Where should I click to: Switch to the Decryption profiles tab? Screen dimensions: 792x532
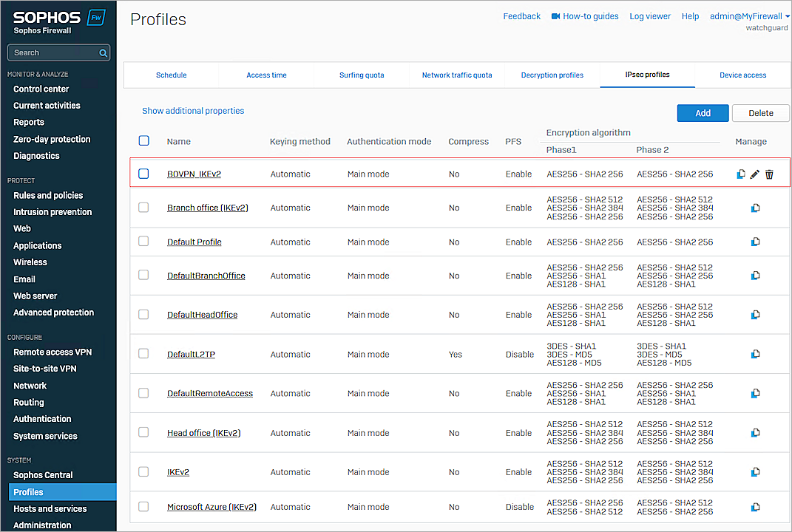click(552, 75)
